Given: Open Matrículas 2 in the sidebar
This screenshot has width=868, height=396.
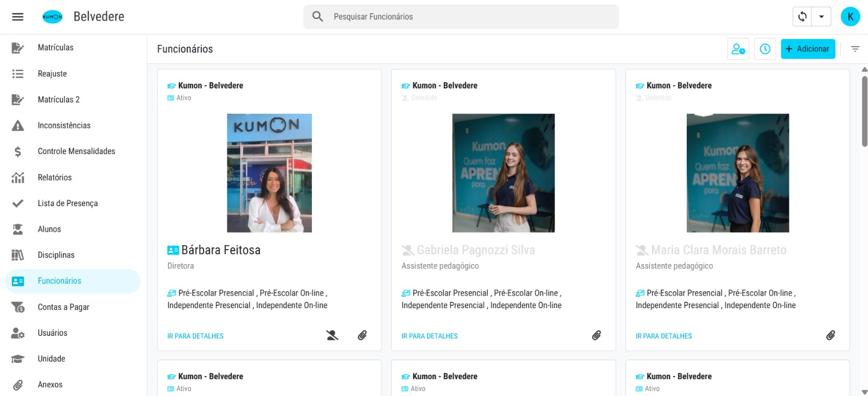Looking at the screenshot, I should point(73,100).
